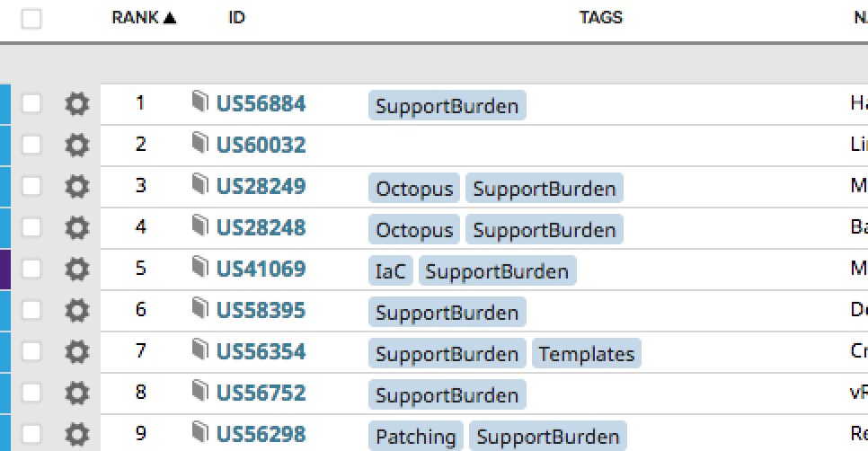Open gear menu for row US60032
868x451 pixels.
pyautogui.click(x=77, y=145)
